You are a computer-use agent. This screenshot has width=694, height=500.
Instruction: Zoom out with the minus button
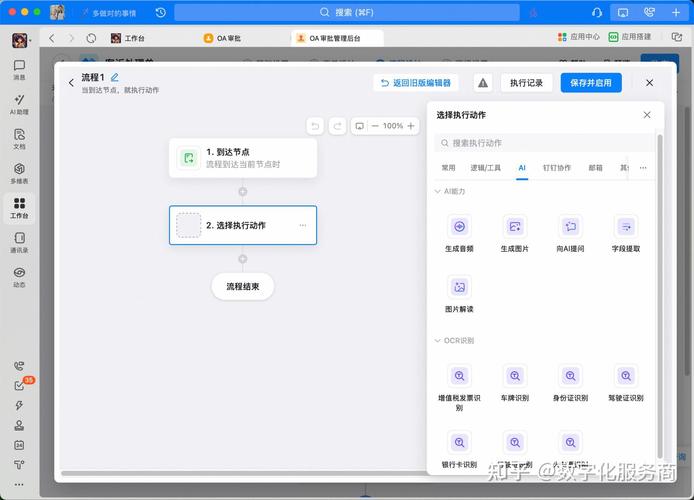coord(375,126)
